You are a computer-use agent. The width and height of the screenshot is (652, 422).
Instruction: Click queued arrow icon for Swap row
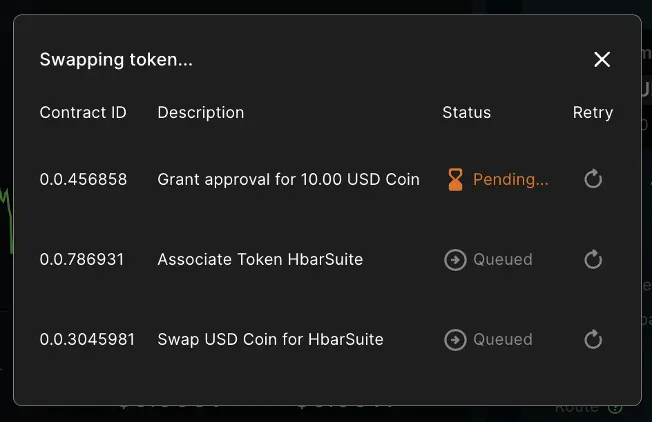455,339
